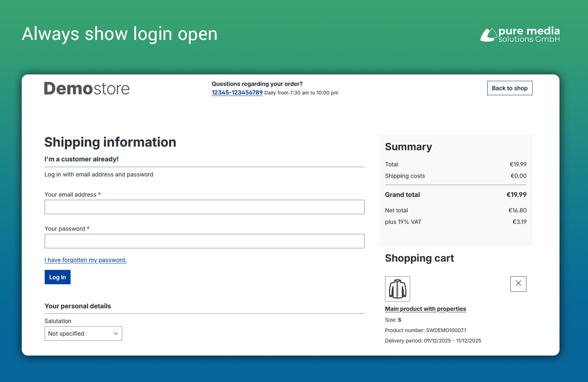
Task: Click the Grand total amount €19.99
Action: pos(516,195)
